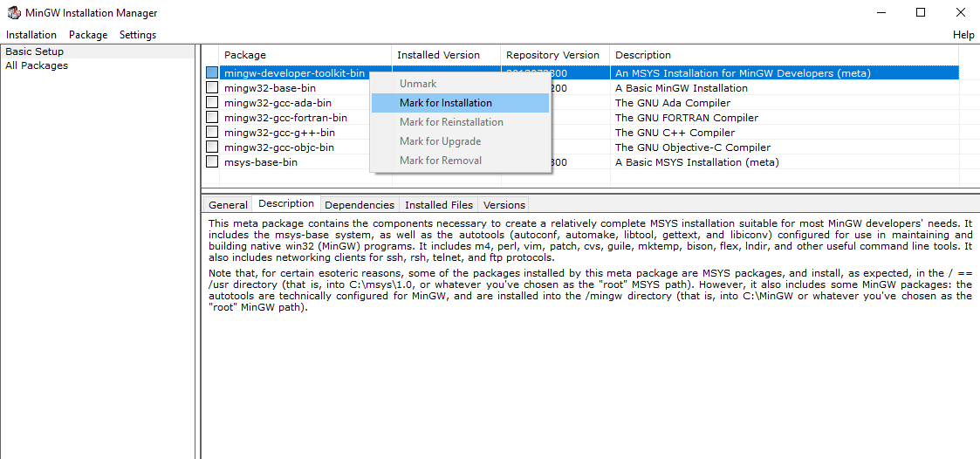Click 'A Basic MSYS Installation (meta)' description
This screenshot has height=459, width=980.
click(697, 162)
